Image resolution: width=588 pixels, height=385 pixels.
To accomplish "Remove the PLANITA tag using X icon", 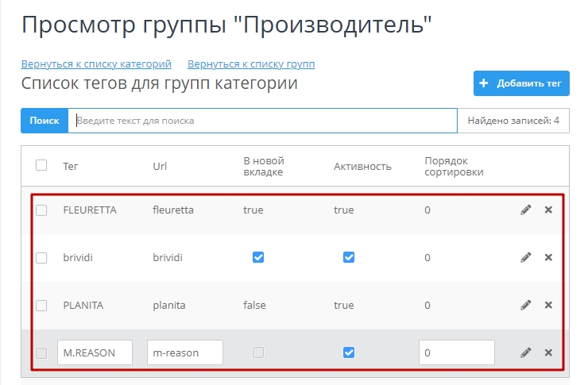I will coord(548,306).
